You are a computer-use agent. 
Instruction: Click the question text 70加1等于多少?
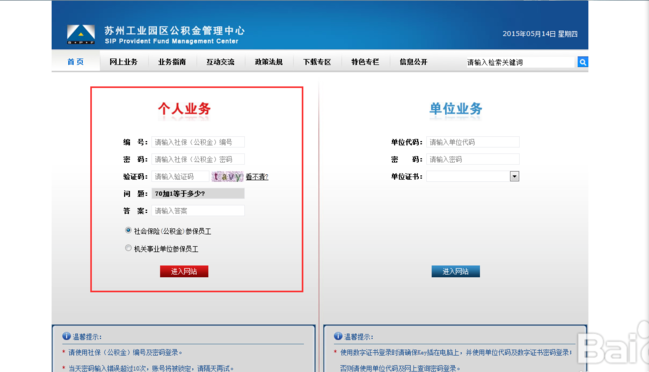coord(180,194)
